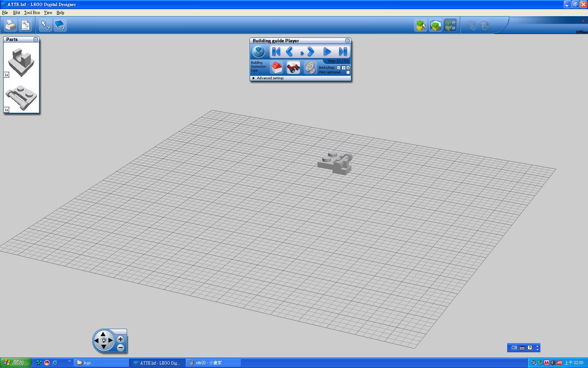Image resolution: width=588 pixels, height=368 pixels.
Task: Click the volume icon in system tray
Action: pos(553,363)
